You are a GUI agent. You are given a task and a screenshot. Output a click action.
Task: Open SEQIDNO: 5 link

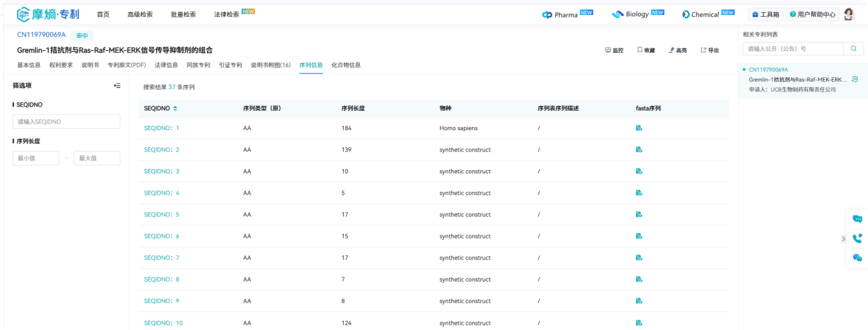click(x=161, y=215)
